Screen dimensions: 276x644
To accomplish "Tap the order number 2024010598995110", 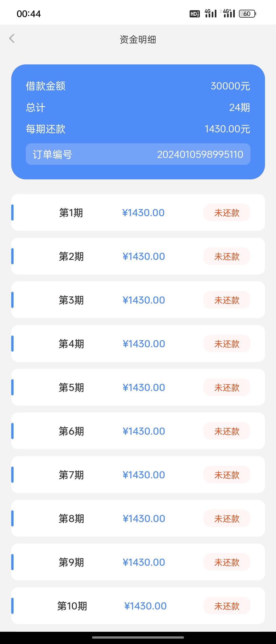I will [x=200, y=154].
